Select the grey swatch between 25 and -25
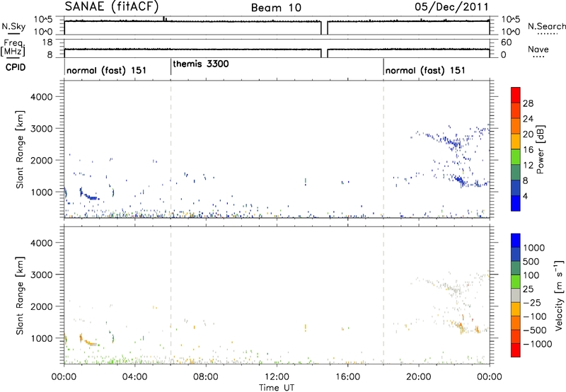The height and width of the screenshot is (392, 566). pyautogui.click(x=516, y=295)
